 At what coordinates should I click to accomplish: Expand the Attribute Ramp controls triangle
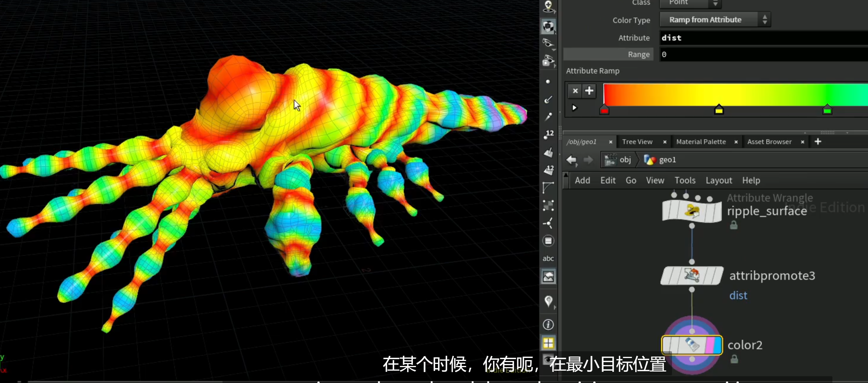click(x=575, y=108)
